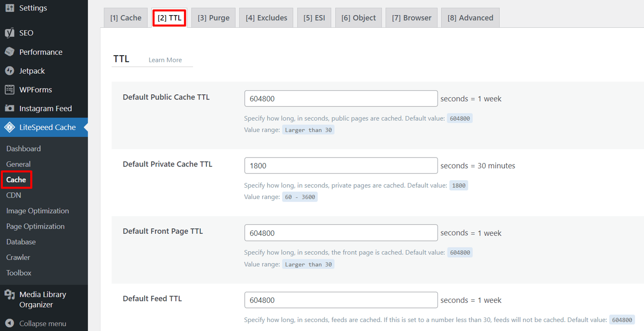This screenshot has width=644, height=331.
Task: Switch to the Browser tab
Action: point(411,17)
